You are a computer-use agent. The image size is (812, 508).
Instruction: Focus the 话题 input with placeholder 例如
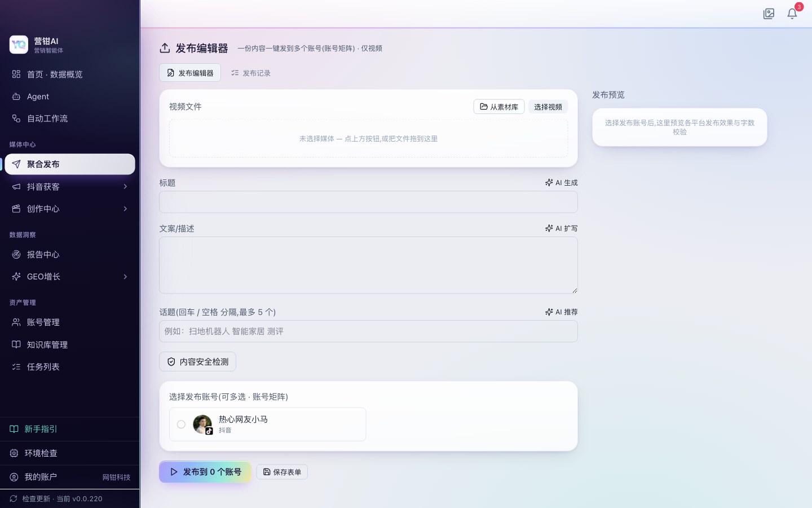(368, 331)
